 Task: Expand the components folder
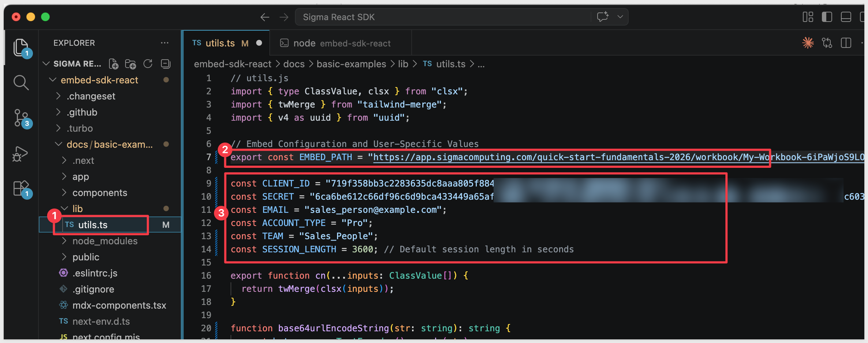tap(100, 193)
